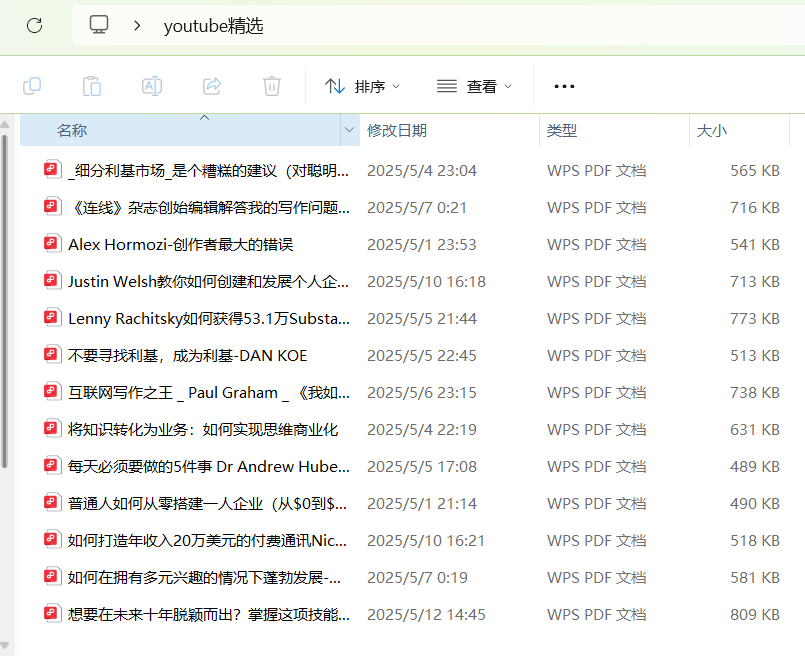Sort by 大小 column header
The width and height of the screenshot is (805, 666).
(x=712, y=130)
